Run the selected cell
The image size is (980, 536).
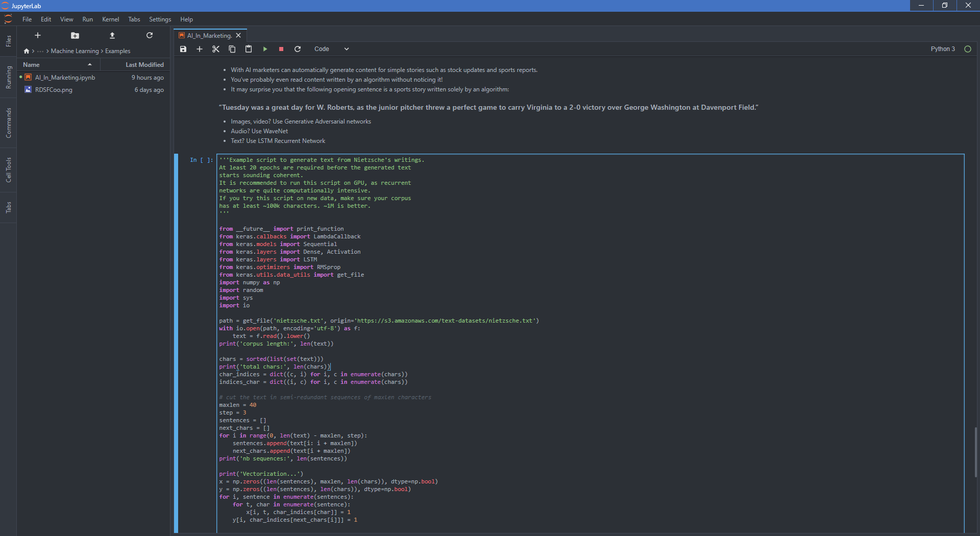coord(265,49)
